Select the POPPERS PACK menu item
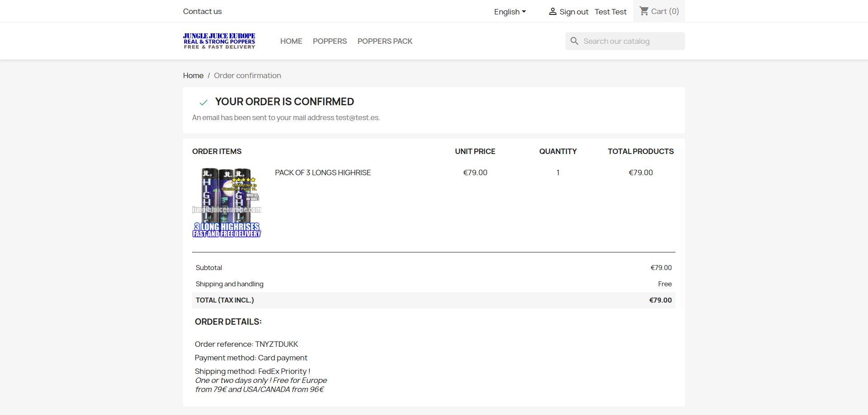868x415 pixels. pyautogui.click(x=385, y=41)
